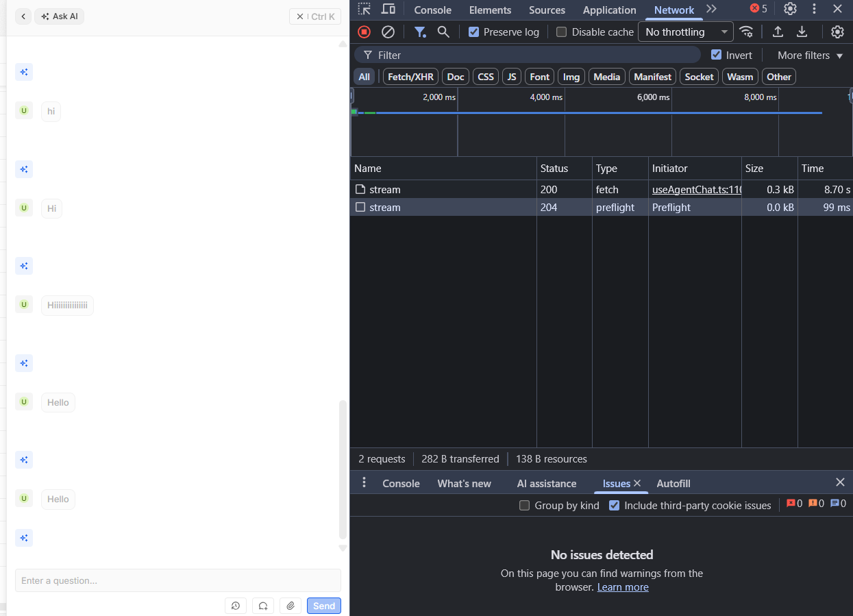Open network conditions wifi icon
This screenshot has height=616, width=853.
[746, 32]
